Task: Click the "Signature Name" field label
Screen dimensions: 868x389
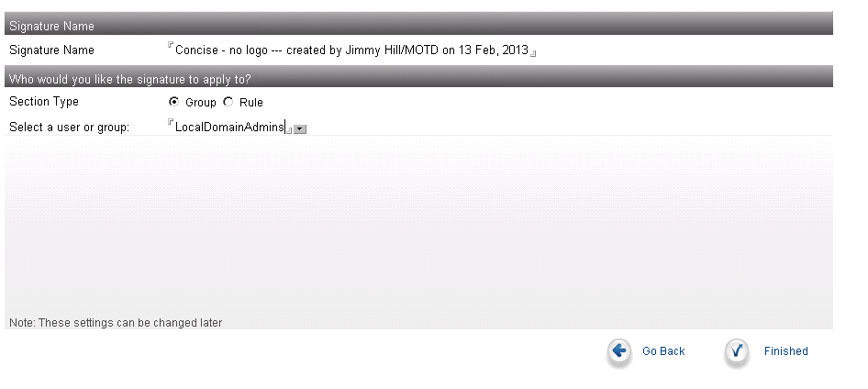Action: [51, 50]
